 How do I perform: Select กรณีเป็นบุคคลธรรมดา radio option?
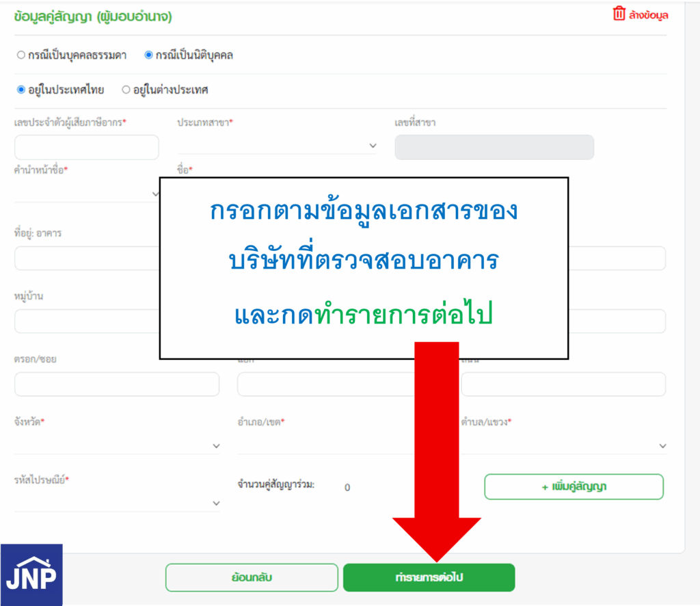[x=21, y=55]
